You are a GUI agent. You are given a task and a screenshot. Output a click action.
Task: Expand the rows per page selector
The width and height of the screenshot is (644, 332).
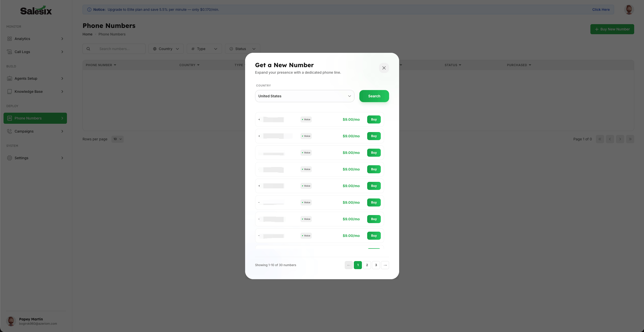[117, 139]
